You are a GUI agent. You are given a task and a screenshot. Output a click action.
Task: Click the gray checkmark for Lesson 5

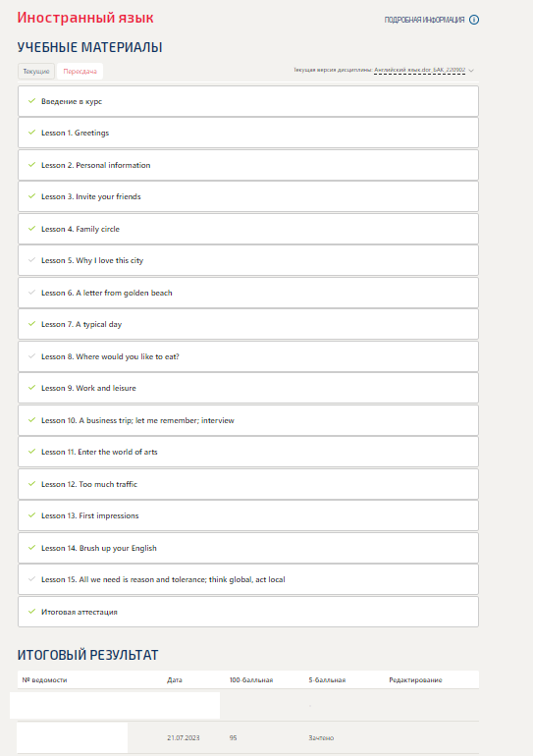click(x=31, y=260)
